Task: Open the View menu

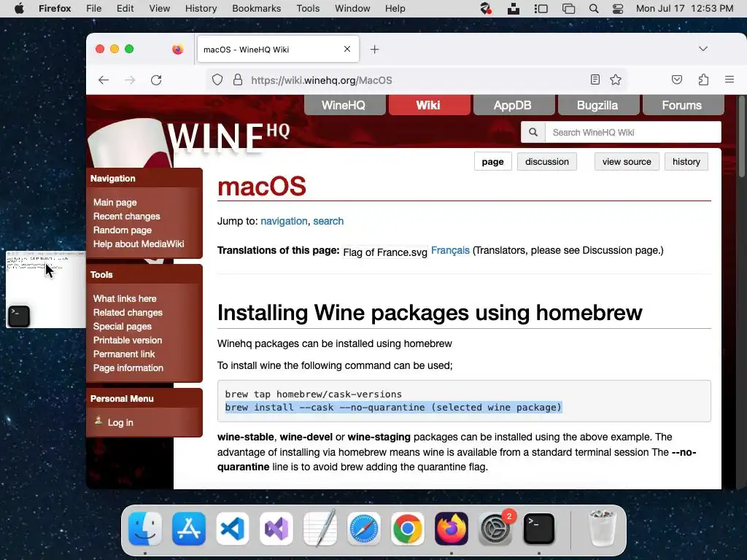Action: point(159,9)
